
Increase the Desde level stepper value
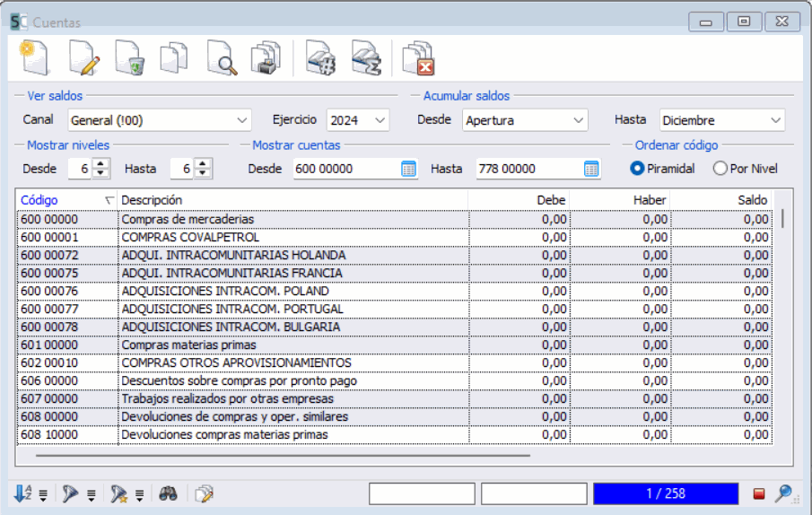coord(100,163)
